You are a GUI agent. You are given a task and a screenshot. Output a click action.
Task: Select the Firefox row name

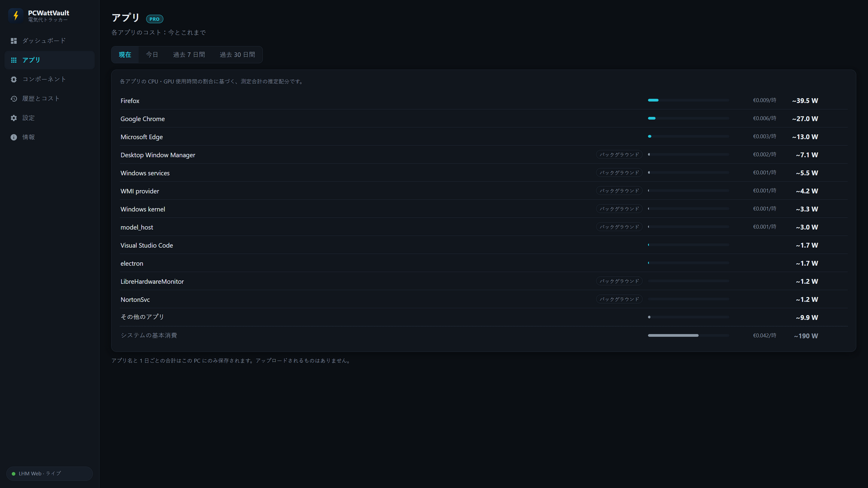[130, 101]
